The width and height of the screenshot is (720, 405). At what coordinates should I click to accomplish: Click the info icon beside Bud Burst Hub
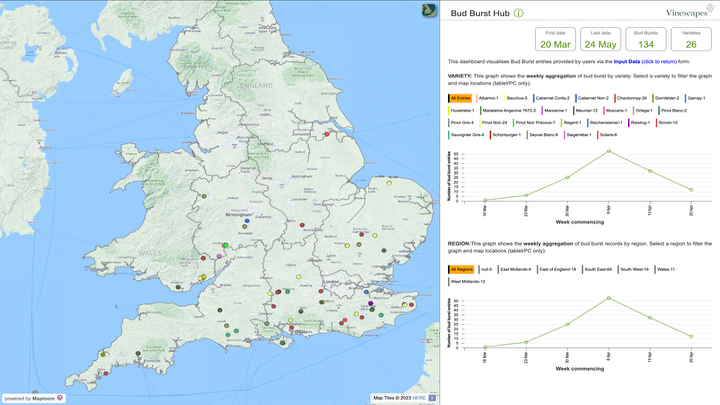pos(518,12)
